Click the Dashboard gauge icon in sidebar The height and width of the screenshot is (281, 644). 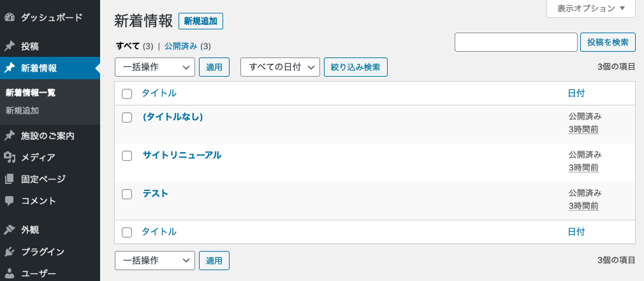[10, 17]
